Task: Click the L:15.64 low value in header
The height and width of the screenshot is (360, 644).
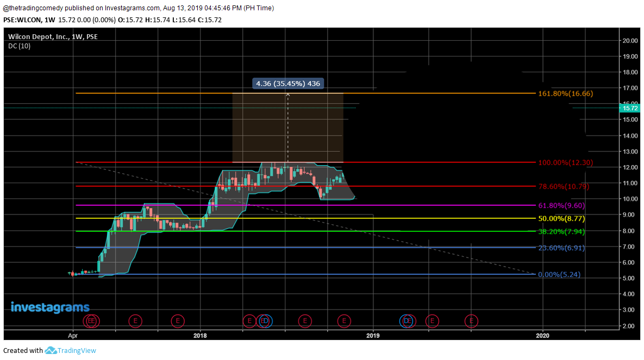Action: pyautogui.click(x=184, y=20)
